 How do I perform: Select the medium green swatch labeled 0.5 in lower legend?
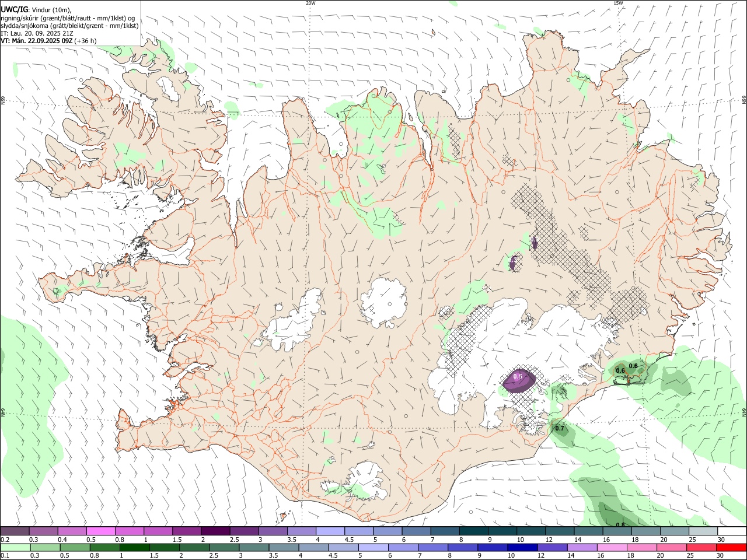point(75,547)
